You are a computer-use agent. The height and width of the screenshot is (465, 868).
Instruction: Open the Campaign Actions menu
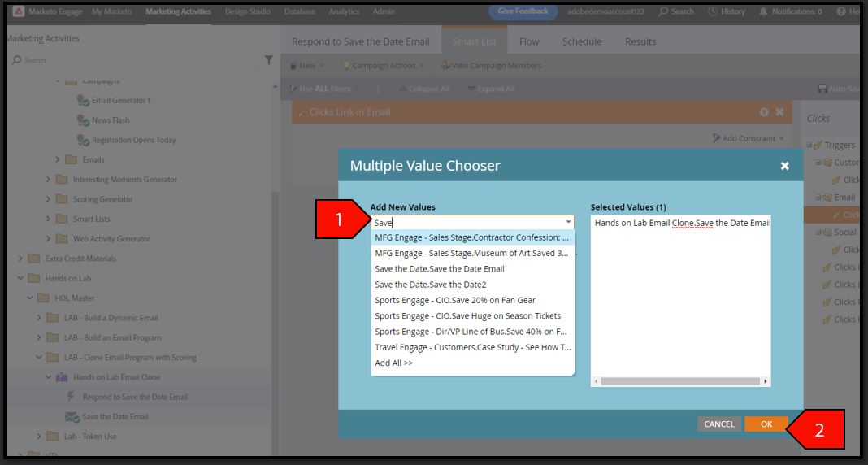[x=384, y=65]
